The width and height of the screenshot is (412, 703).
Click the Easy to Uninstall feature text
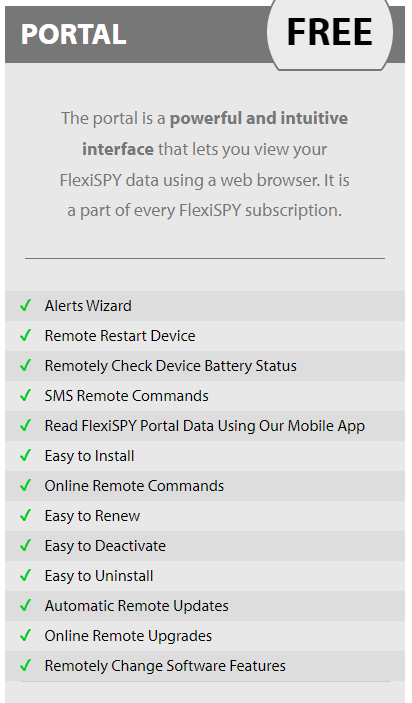[99, 576]
